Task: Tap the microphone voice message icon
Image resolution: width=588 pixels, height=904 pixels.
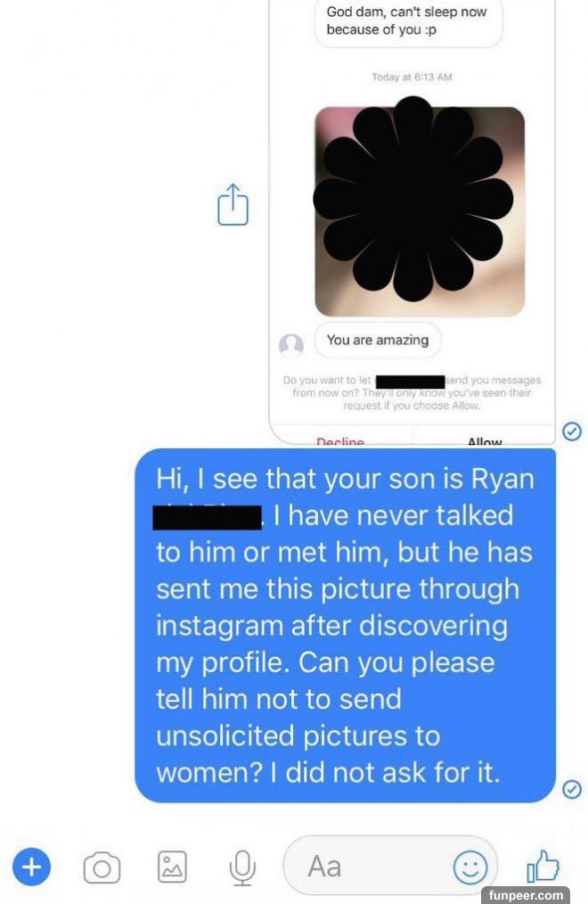Action: tap(242, 867)
